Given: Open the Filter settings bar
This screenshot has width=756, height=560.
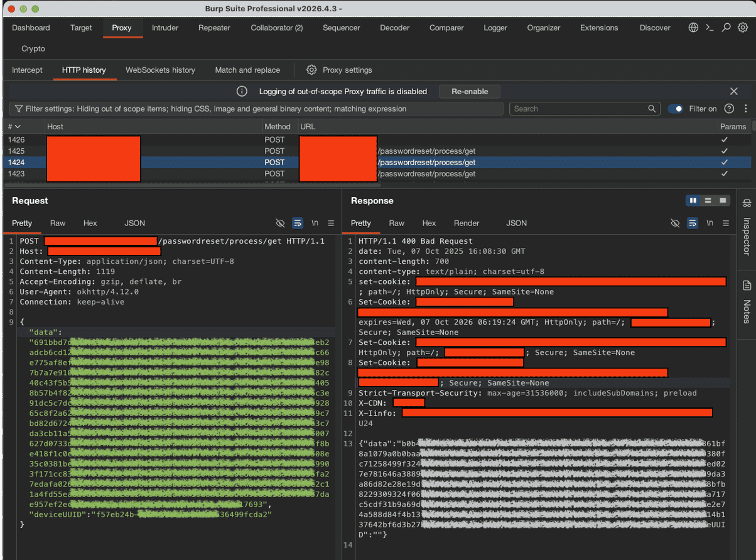Looking at the screenshot, I should (256, 109).
